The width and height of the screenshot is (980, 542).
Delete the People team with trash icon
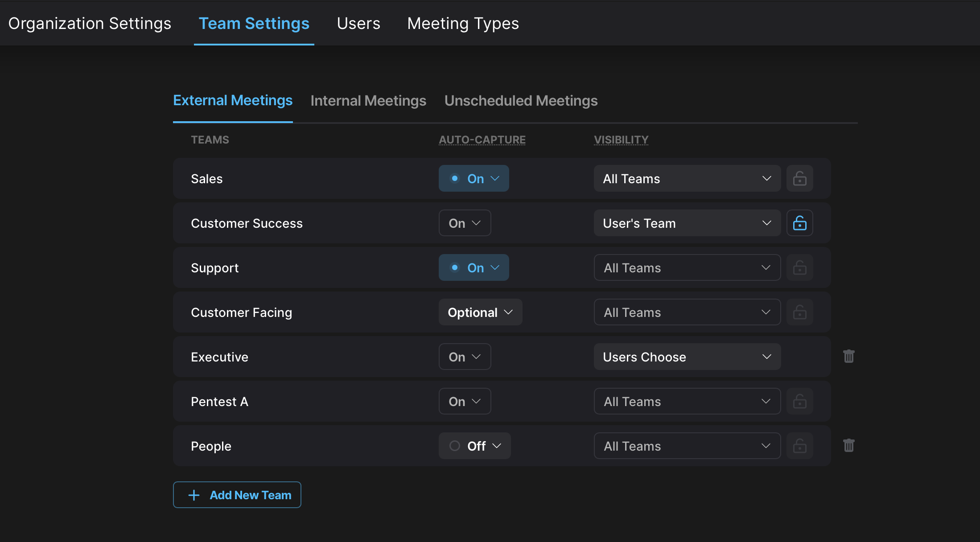(848, 445)
